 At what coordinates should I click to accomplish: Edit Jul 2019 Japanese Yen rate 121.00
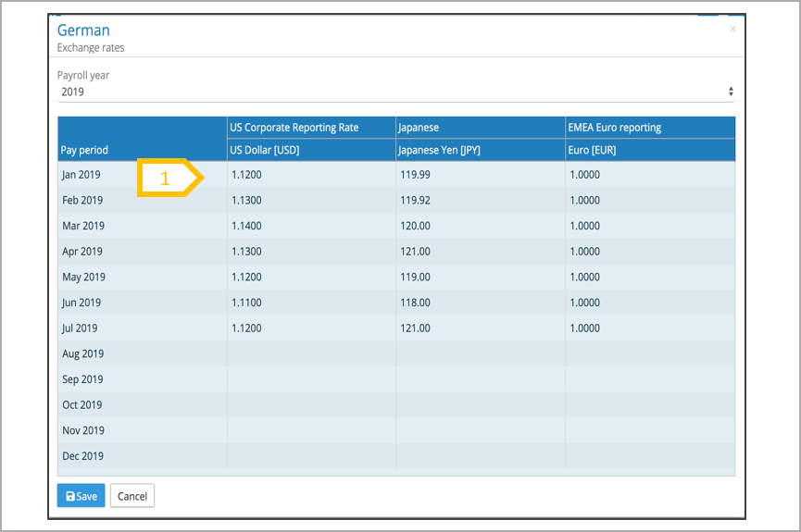pos(481,328)
